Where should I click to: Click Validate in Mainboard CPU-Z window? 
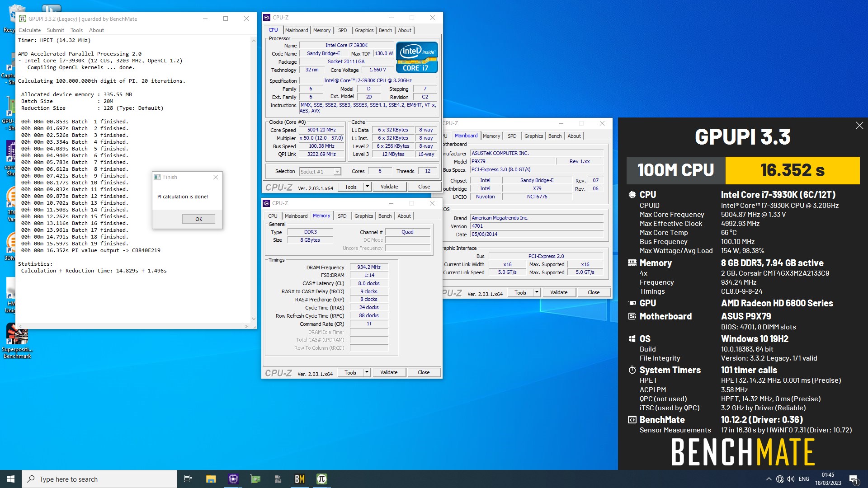(x=559, y=292)
